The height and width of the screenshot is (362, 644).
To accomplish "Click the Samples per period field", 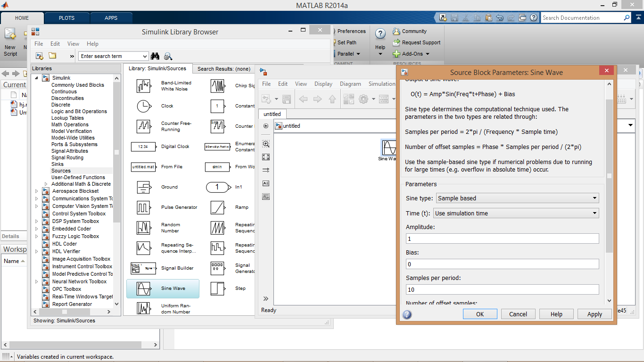I will click(x=503, y=289).
